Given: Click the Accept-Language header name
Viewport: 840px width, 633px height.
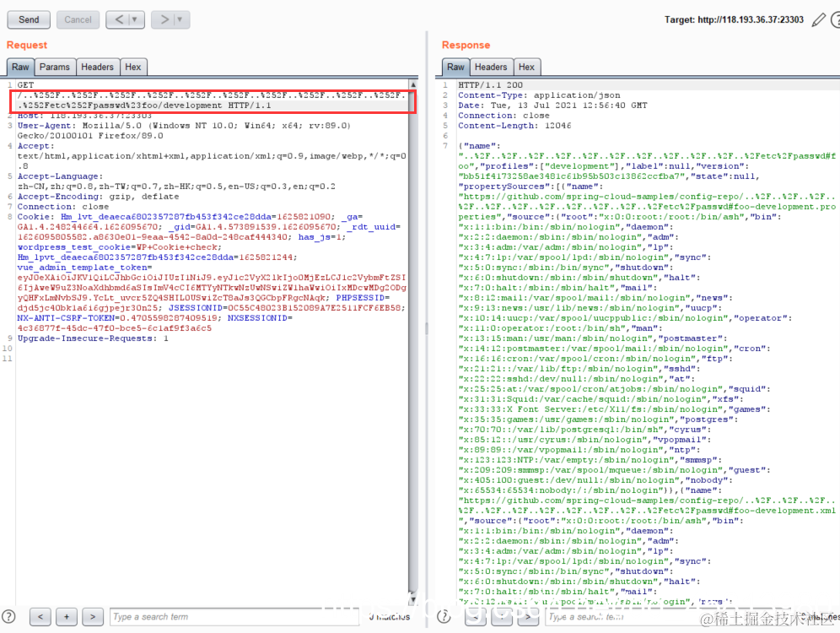Looking at the screenshot, I should coord(60,176).
